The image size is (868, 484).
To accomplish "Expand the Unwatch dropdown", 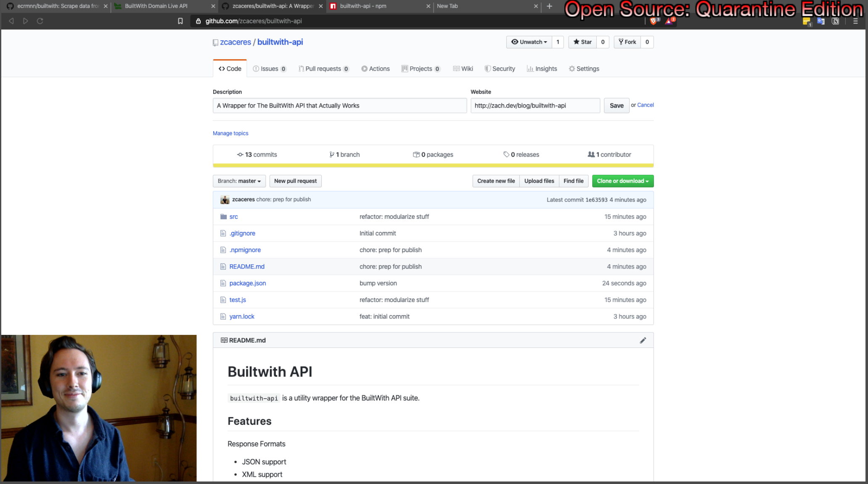I will point(529,42).
